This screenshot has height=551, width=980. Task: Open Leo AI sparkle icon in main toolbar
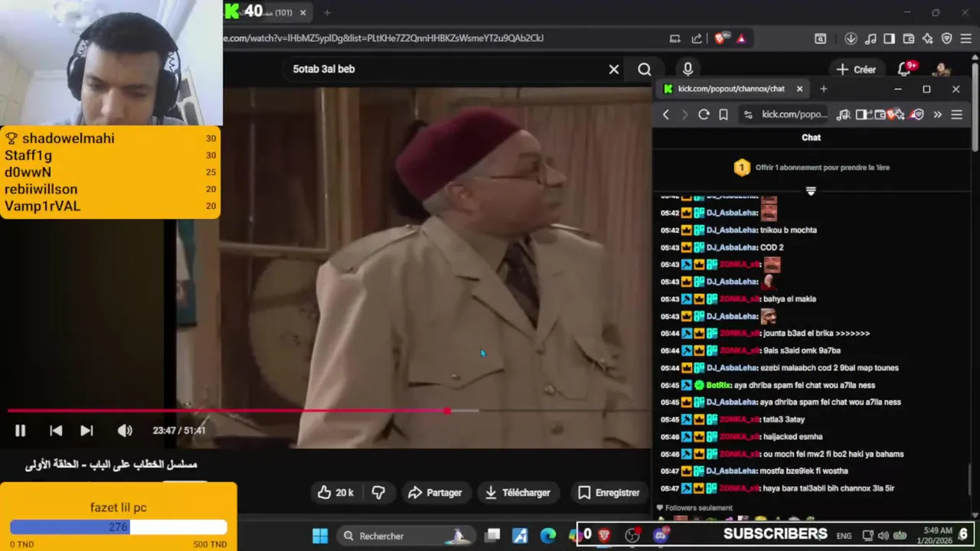(x=928, y=38)
